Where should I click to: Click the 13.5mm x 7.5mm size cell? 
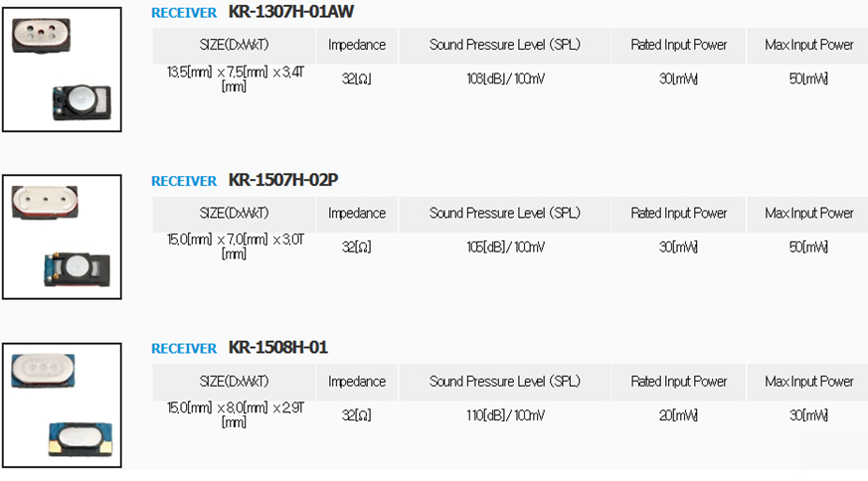235,80
